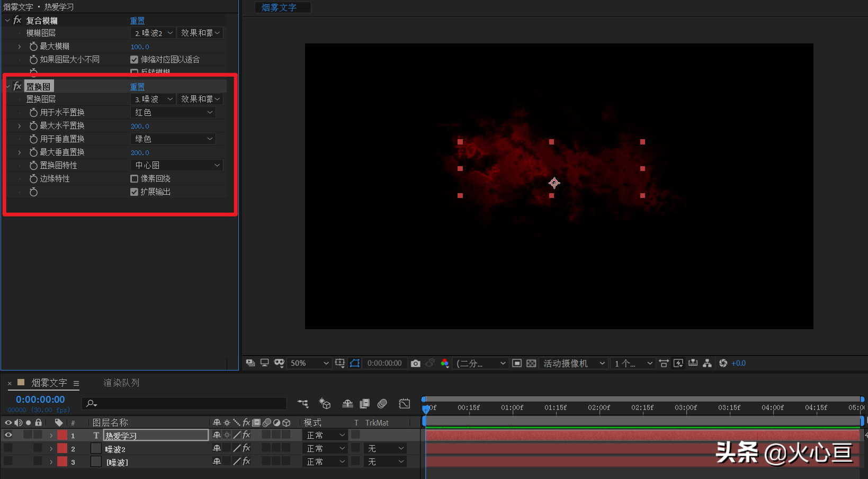Open the 置换图特性 中心图 dropdown

pyautogui.click(x=177, y=165)
